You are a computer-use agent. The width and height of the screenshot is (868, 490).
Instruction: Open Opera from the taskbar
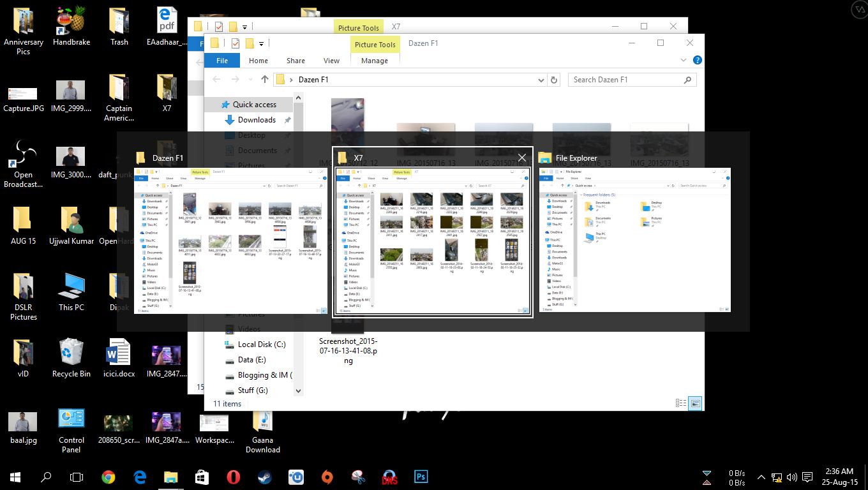233,477
